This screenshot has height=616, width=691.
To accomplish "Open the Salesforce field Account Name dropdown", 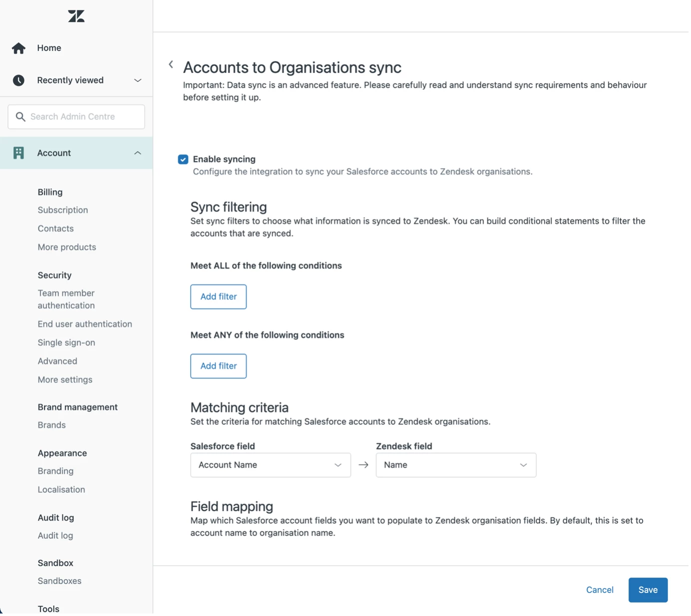I will [x=271, y=465].
